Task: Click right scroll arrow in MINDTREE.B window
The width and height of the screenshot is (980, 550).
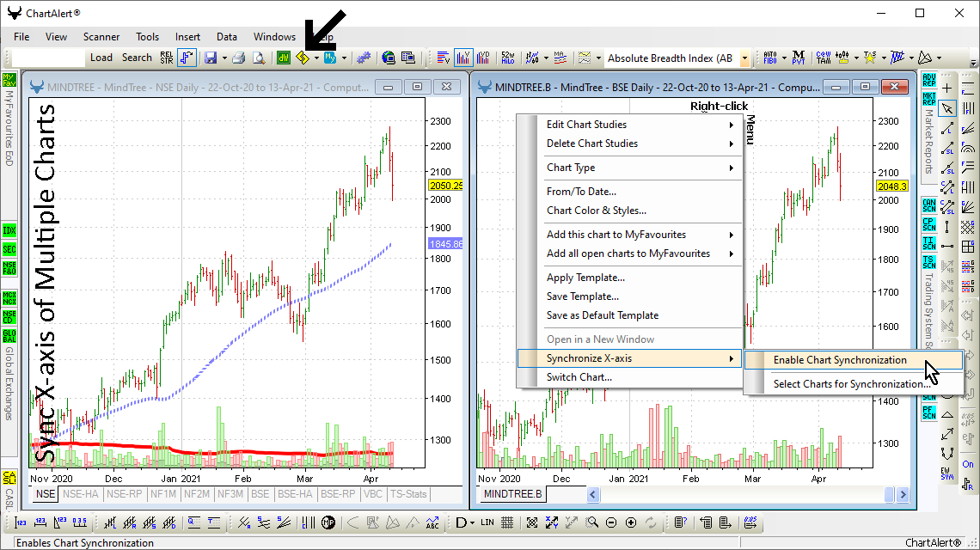Action: tap(902, 494)
